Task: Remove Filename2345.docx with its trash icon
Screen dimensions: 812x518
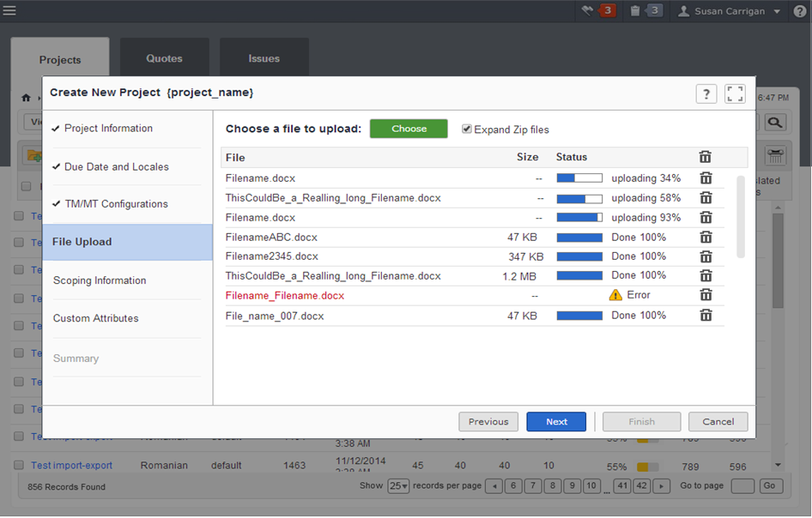Action: click(706, 256)
